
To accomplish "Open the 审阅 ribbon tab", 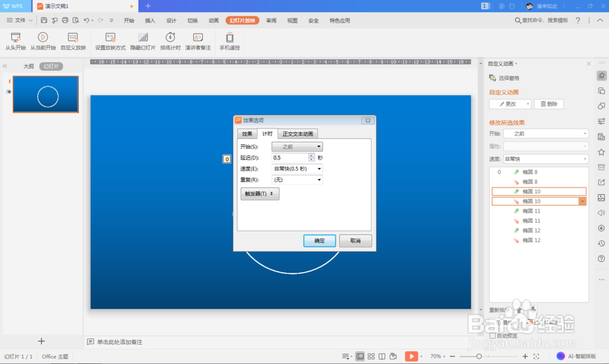I will pyautogui.click(x=270, y=19).
